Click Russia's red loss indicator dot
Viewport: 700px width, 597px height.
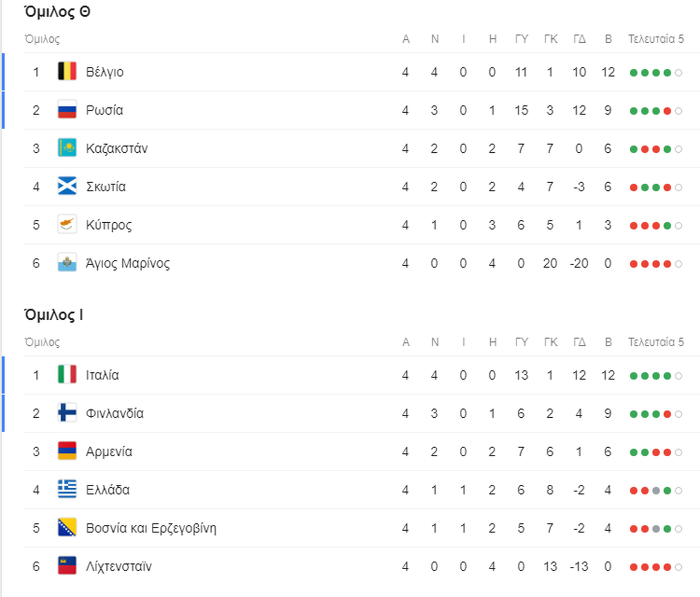click(667, 111)
